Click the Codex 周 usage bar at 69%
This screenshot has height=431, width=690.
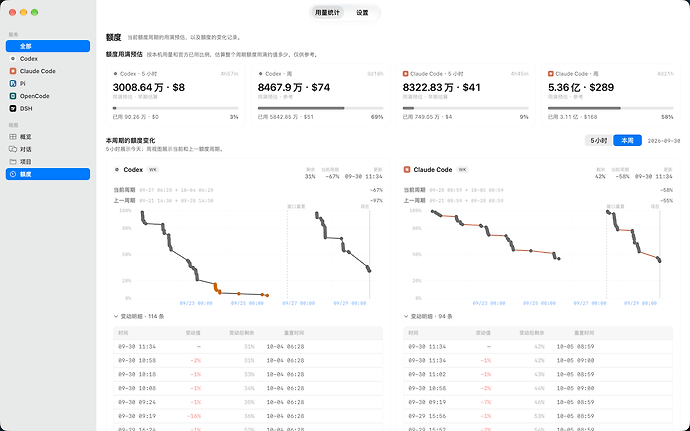(320, 108)
